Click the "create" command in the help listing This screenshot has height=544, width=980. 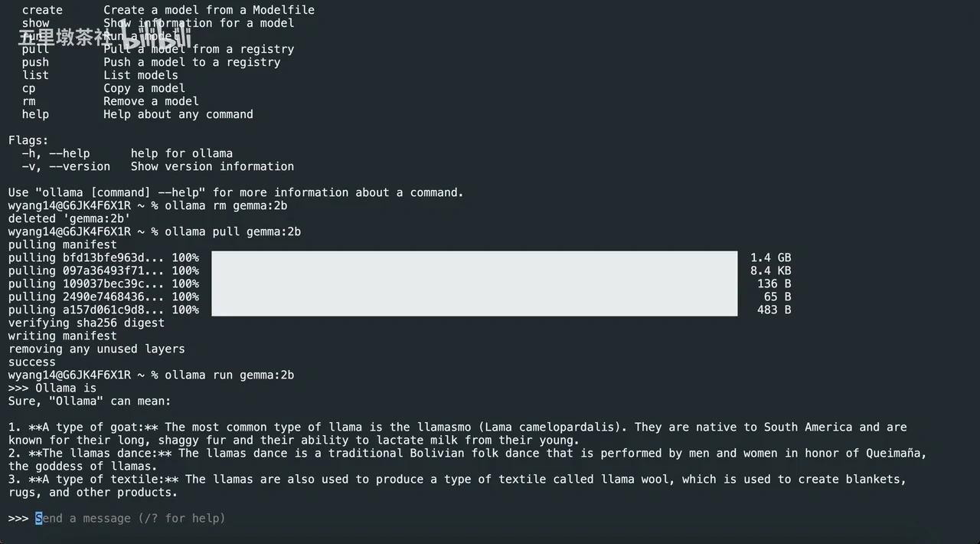pos(42,10)
